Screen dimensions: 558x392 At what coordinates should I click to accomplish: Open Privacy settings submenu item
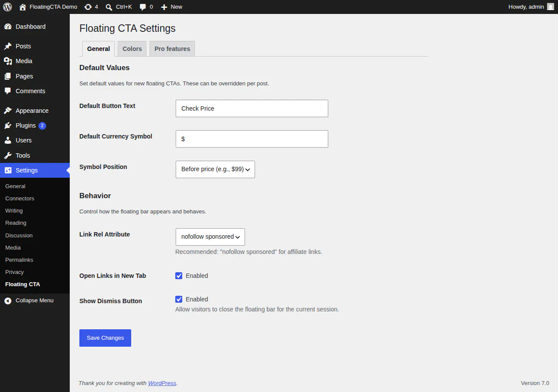pyautogui.click(x=14, y=272)
